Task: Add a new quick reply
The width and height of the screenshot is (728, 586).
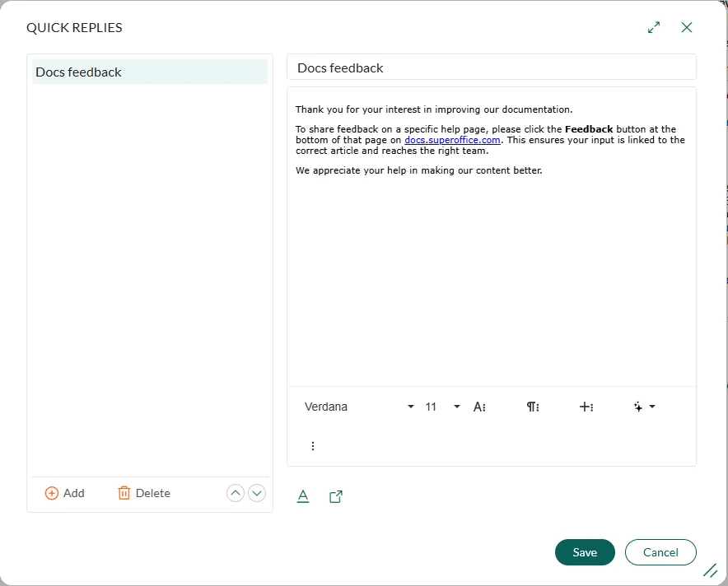Action: (64, 493)
